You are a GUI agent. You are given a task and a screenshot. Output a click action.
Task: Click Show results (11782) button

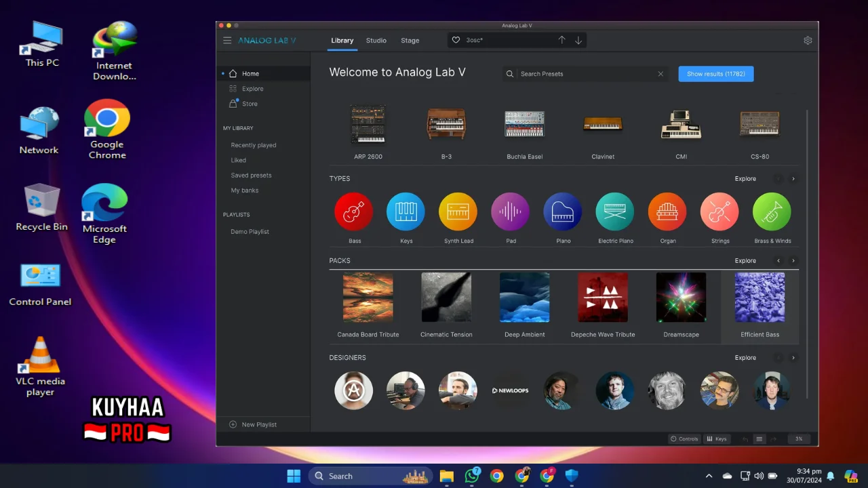tap(716, 74)
